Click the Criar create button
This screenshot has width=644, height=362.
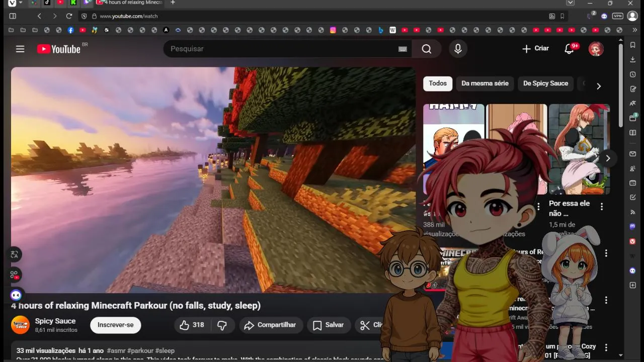pos(535,49)
